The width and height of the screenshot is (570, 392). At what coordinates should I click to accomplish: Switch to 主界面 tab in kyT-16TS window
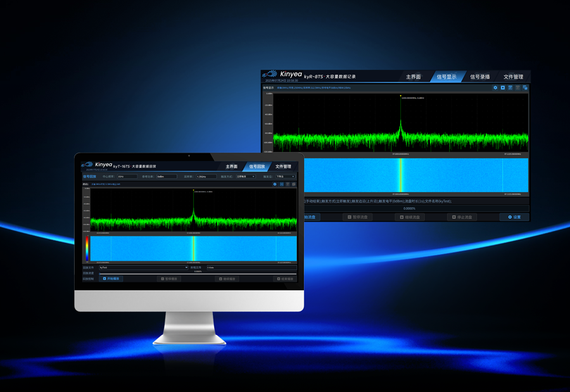pyautogui.click(x=232, y=167)
